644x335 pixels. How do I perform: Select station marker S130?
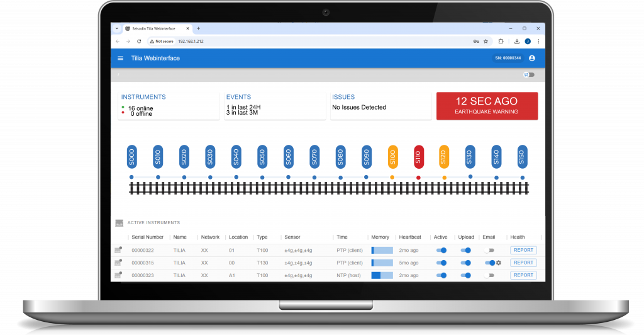click(470, 157)
